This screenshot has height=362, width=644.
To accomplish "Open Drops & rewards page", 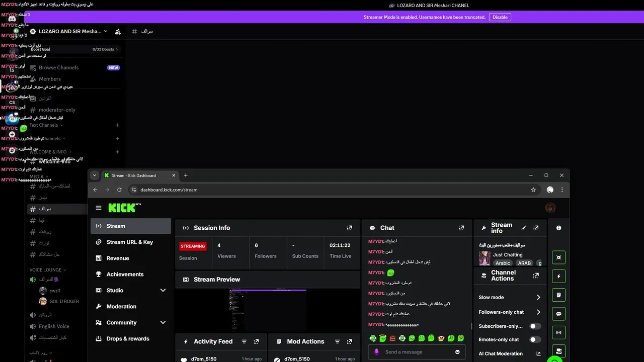I will (131, 339).
